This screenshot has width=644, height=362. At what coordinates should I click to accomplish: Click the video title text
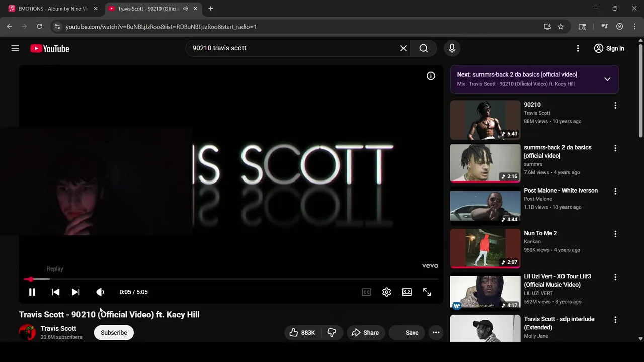point(109,315)
